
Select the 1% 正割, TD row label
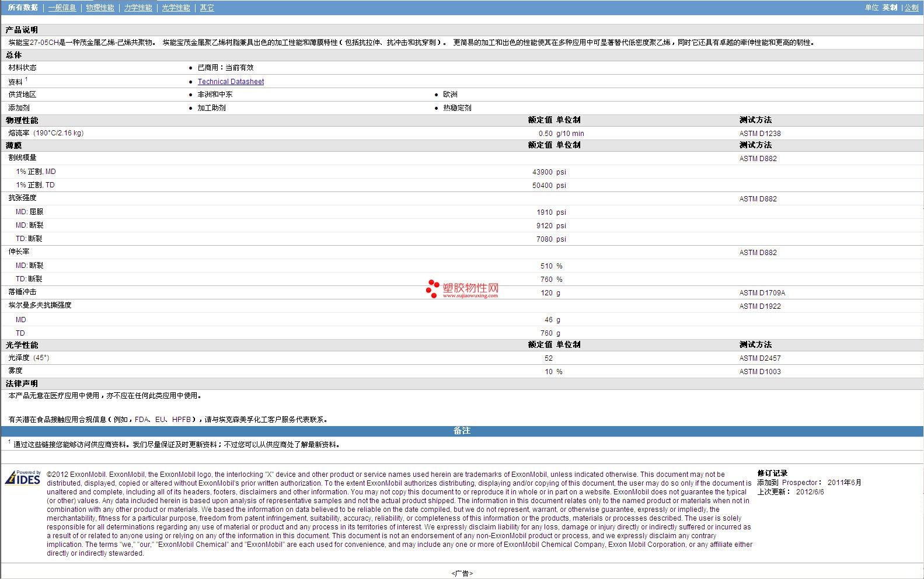point(35,185)
